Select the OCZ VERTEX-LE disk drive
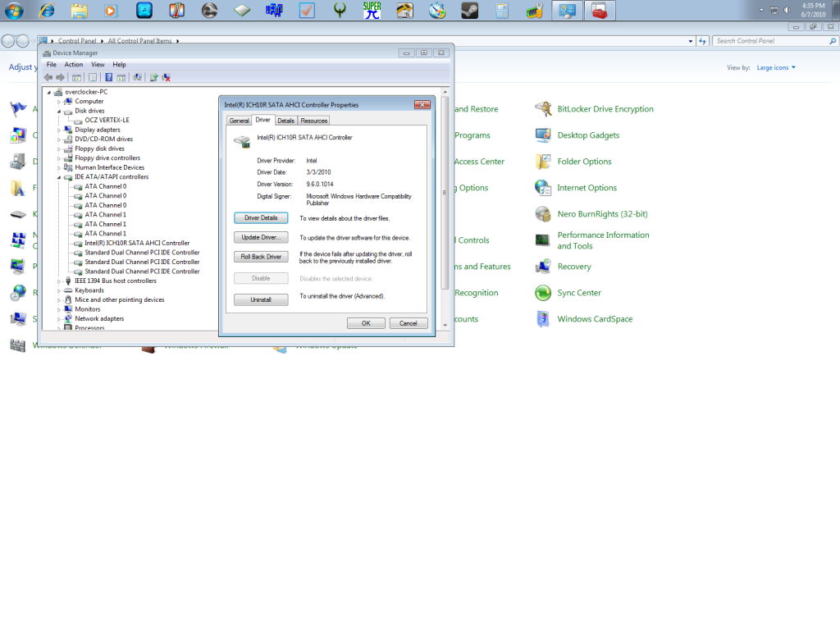The height and width of the screenshot is (630, 840). 107,120
